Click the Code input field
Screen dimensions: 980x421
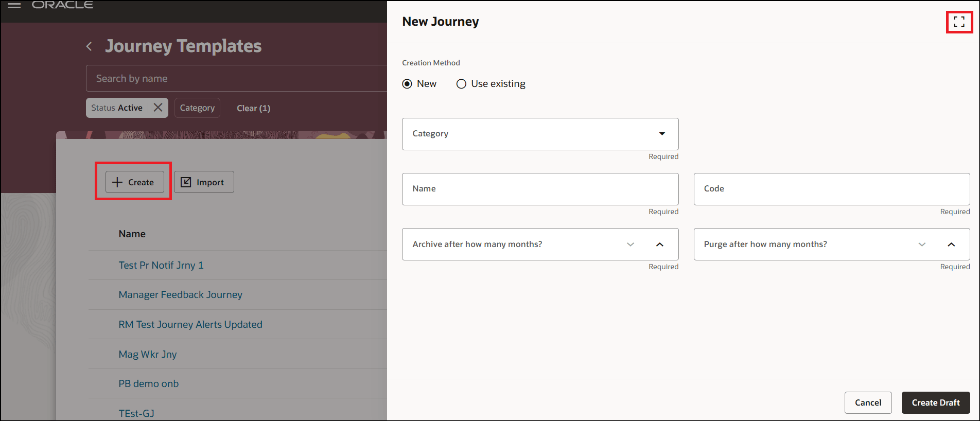832,189
